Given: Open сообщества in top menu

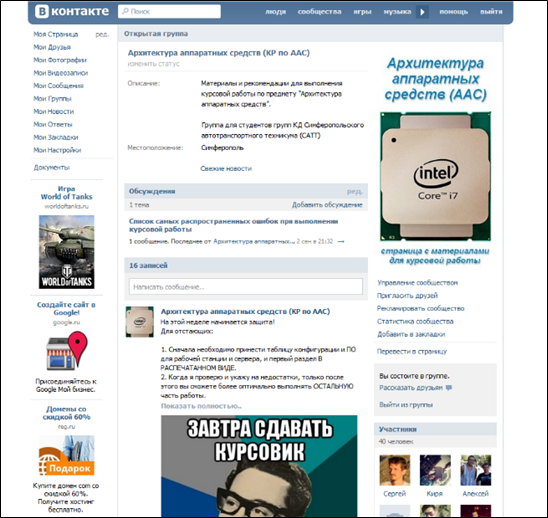Looking at the screenshot, I should [x=319, y=12].
